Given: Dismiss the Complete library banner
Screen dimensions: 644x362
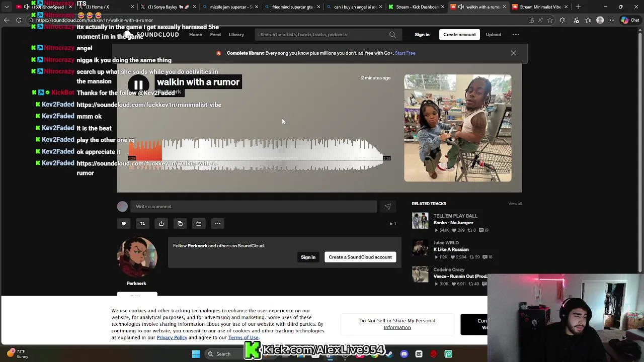Looking at the screenshot, I should tap(513, 53).
